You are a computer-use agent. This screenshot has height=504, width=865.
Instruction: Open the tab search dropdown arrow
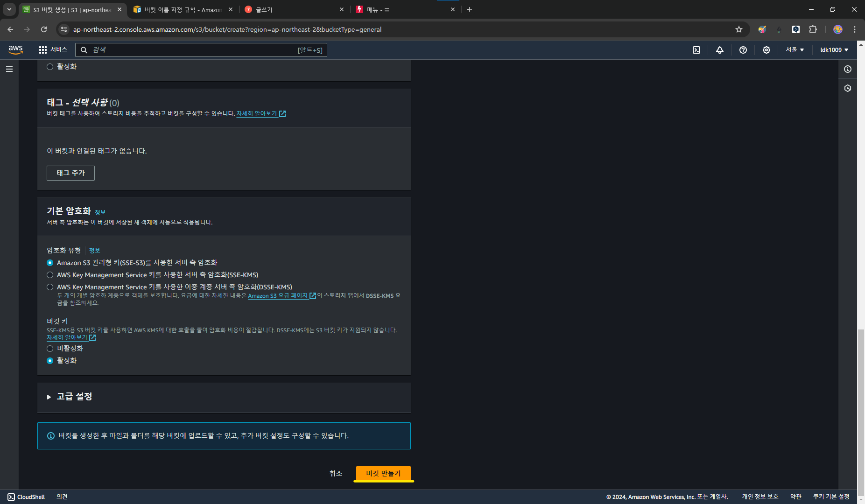pos(9,9)
